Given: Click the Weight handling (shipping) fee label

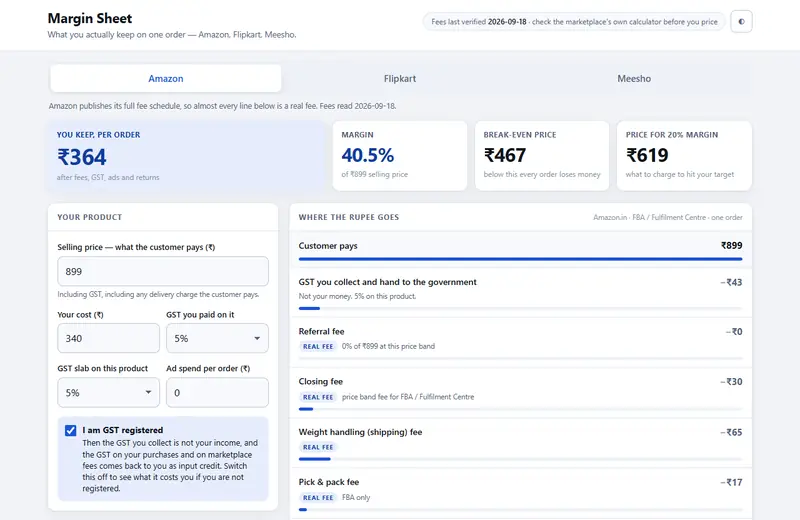Looking at the screenshot, I should (x=360, y=432).
